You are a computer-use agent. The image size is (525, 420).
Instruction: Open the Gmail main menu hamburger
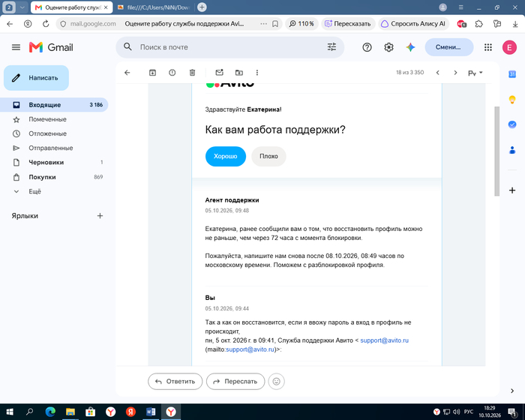(x=16, y=47)
